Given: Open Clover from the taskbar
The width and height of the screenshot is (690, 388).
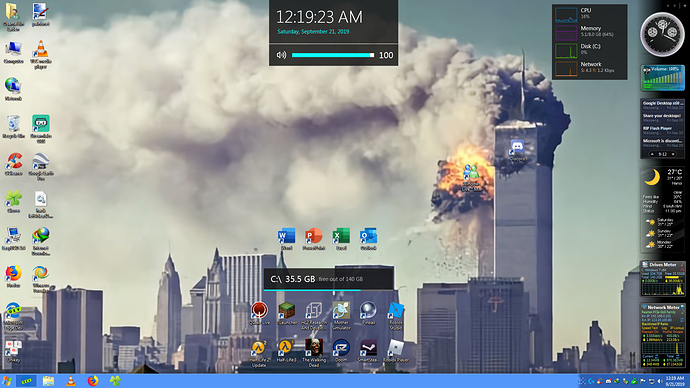Looking at the screenshot, I should click(x=115, y=381).
